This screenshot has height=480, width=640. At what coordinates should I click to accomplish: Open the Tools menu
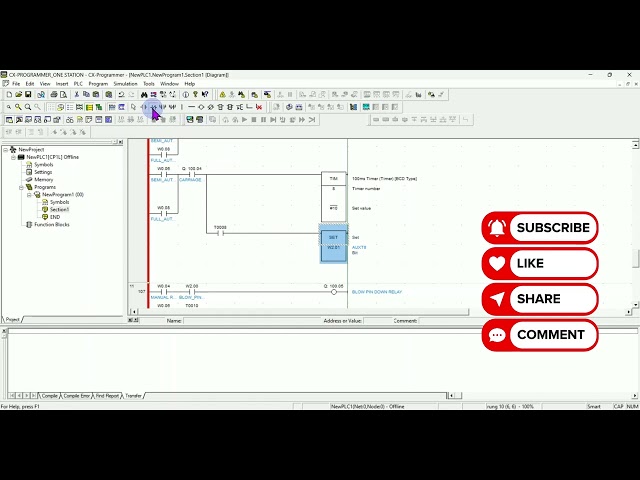[149, 84]
